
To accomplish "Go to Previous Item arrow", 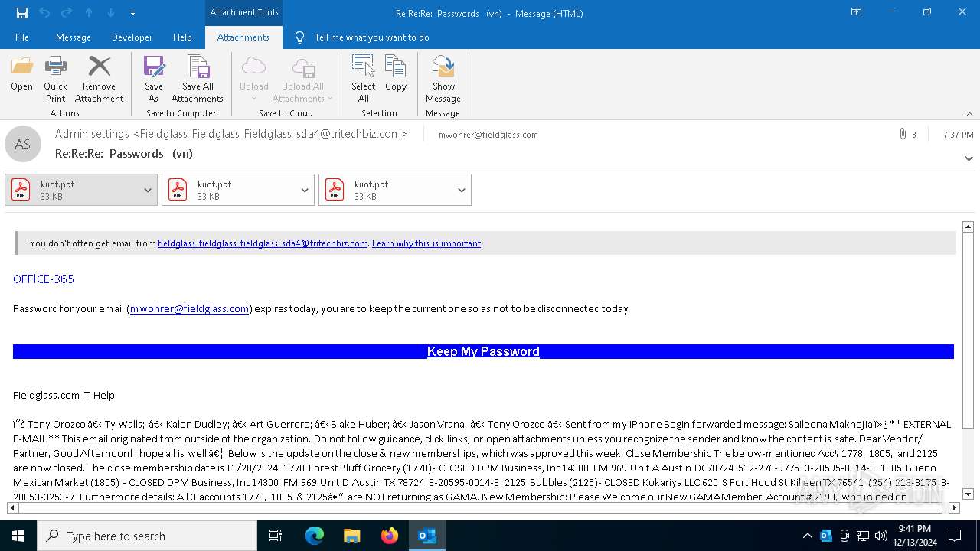I will (89, 13).
